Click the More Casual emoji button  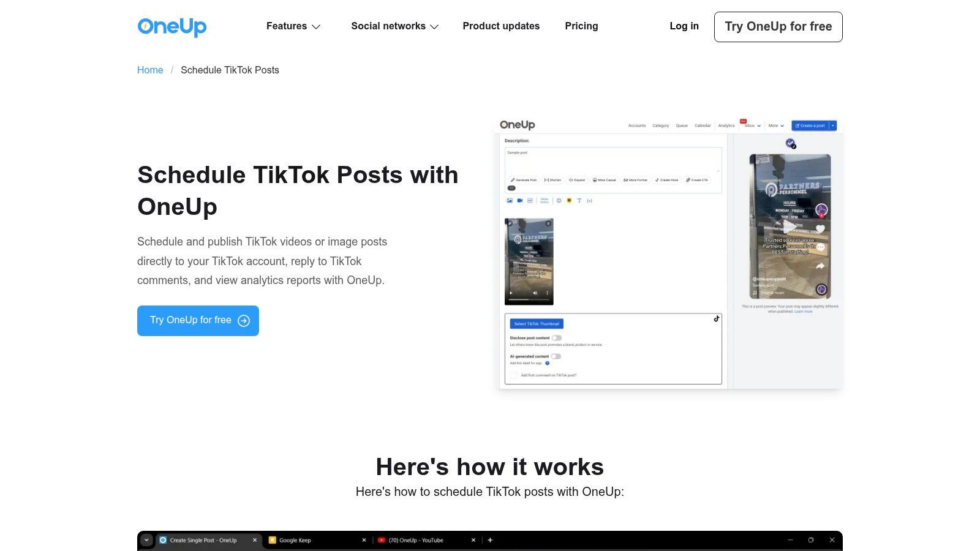pyautogui.click(x=605, y=180)
